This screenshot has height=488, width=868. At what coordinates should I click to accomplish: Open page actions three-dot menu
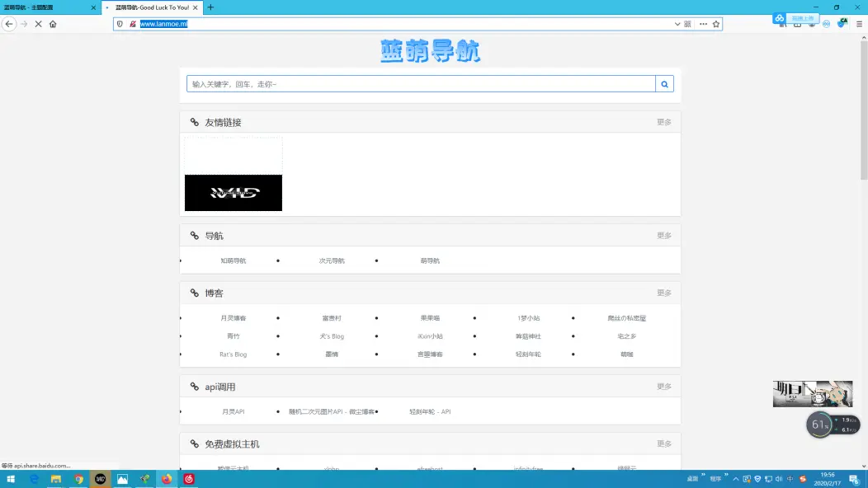pos(703,24)
